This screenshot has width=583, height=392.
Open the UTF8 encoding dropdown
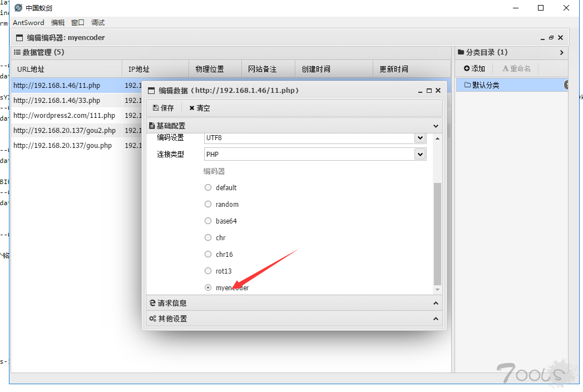[420, 138]
